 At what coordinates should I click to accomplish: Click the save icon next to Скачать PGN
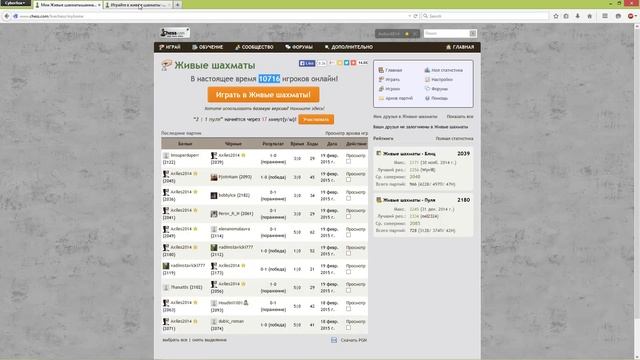coord(334,340)
